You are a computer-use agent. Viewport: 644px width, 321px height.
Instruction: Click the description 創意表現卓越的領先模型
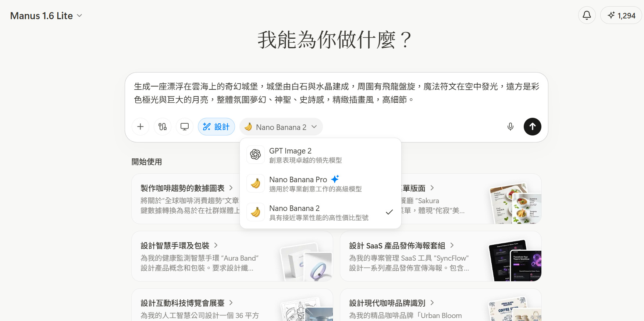306,160
